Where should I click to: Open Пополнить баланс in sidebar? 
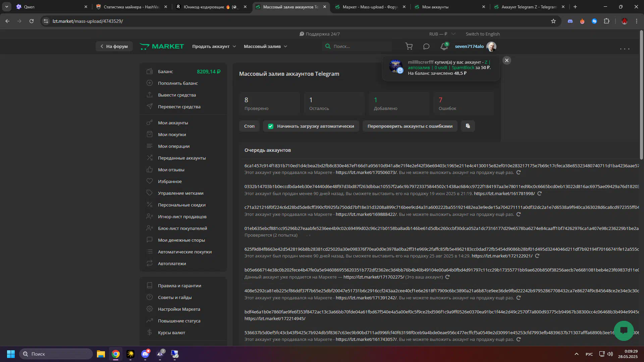tap(178, 83)
